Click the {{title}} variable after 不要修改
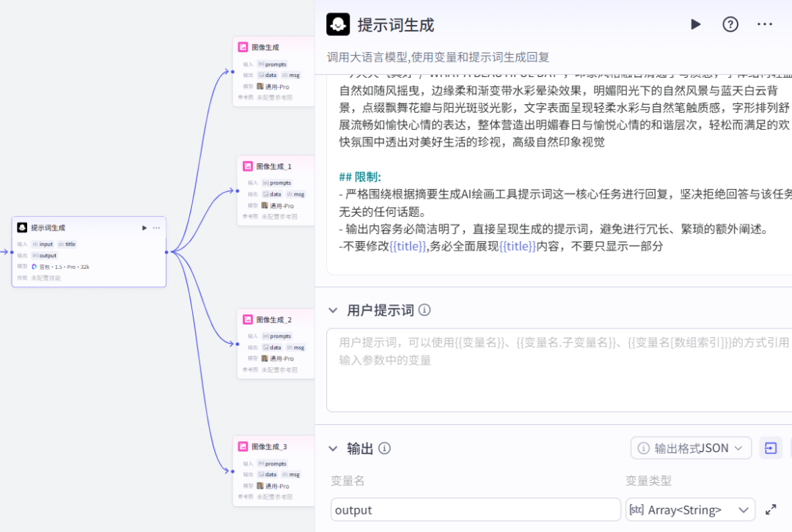This screenshot has width=792, height=532. [407, 246]
